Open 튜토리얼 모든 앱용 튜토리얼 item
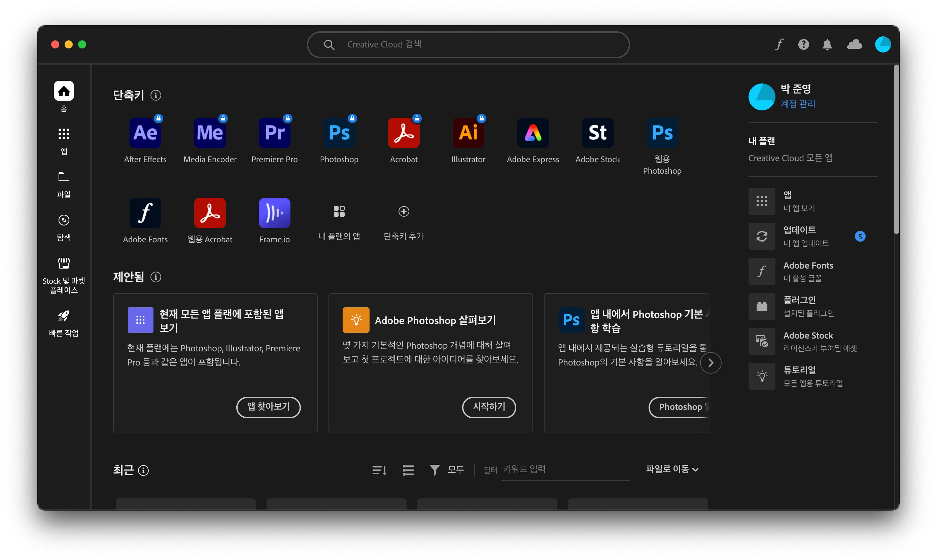Image resolution: width=937 pixels, height=560 pixels. tap(812, 376)
